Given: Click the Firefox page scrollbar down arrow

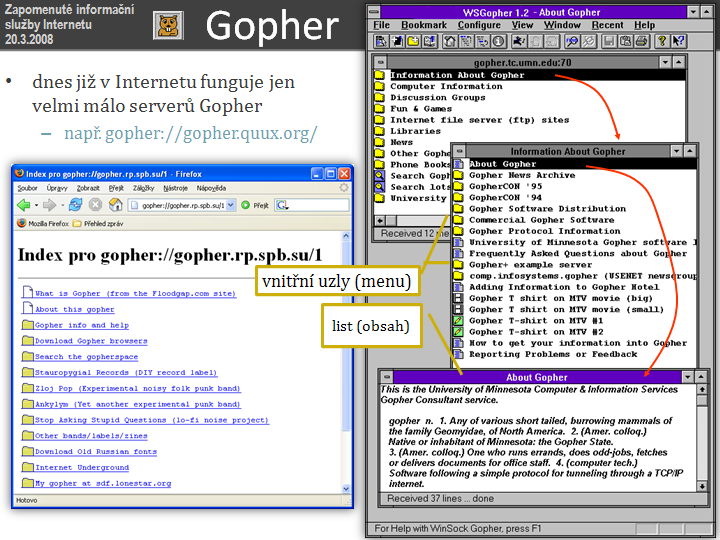Looking at the screenshot, I should click(346, 489).
